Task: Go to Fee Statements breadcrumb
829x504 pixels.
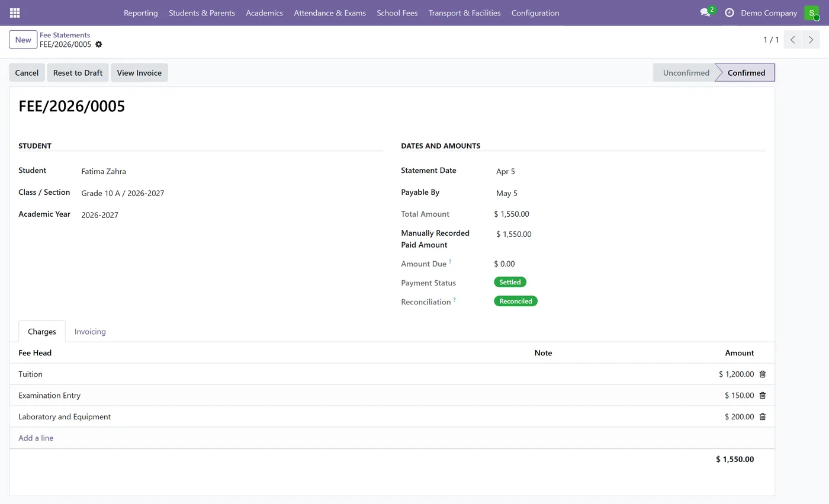Action: tap(65, 35)
